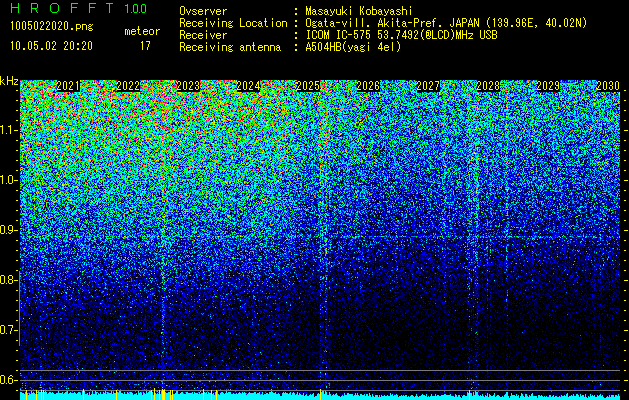Click the 2021 time marker

click(x=68, y=86)
